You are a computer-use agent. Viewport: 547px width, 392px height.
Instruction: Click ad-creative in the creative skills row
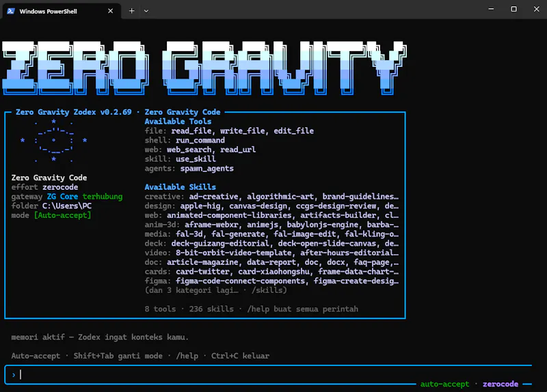click(x=213, y=197)
